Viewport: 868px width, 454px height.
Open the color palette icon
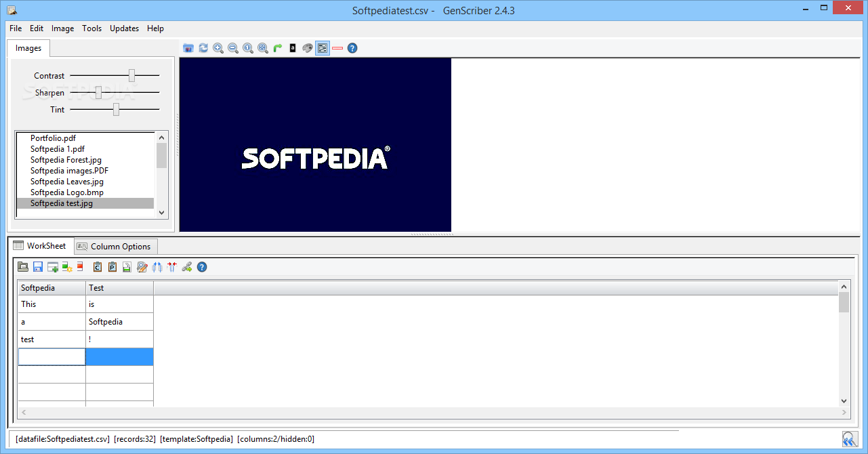308,48
